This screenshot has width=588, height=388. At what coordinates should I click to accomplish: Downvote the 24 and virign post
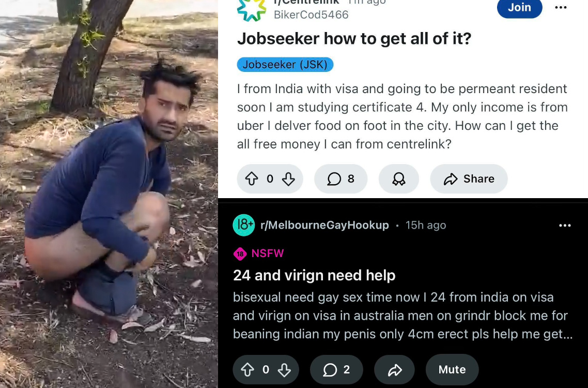(x=284, y=369)
